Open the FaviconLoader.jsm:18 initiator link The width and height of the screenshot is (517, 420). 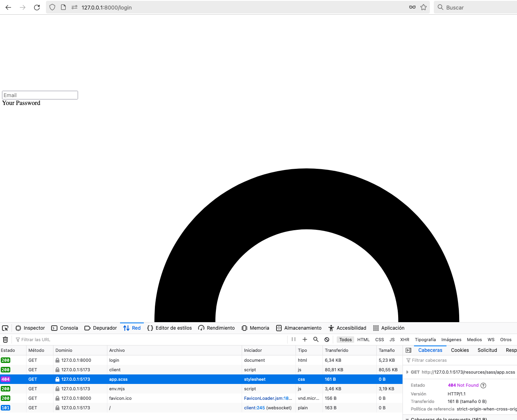269,398
